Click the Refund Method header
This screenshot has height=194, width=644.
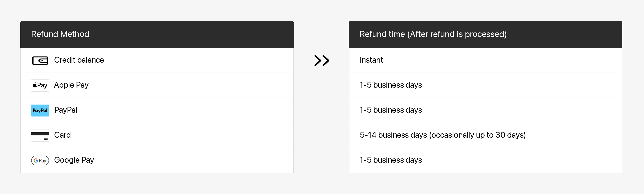(60, 34)
